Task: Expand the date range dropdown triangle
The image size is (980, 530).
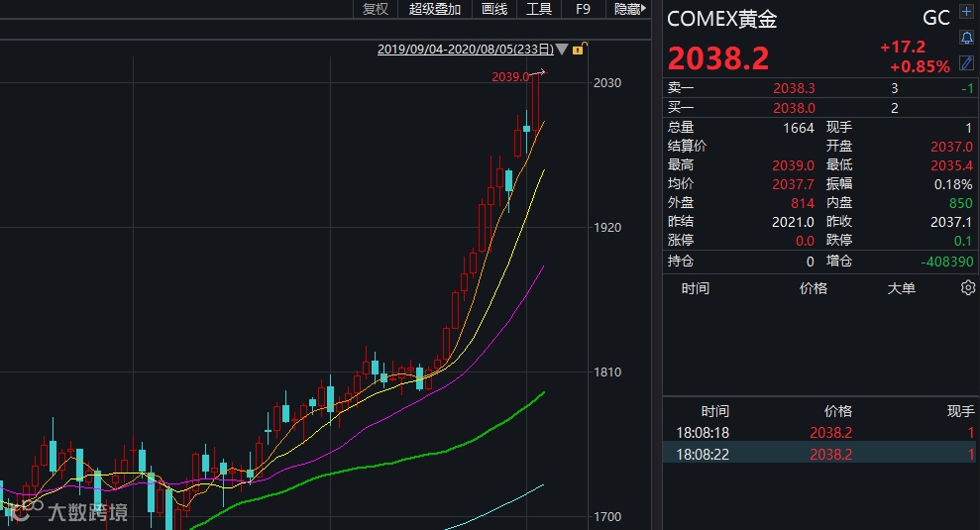Action: [562, 49]
